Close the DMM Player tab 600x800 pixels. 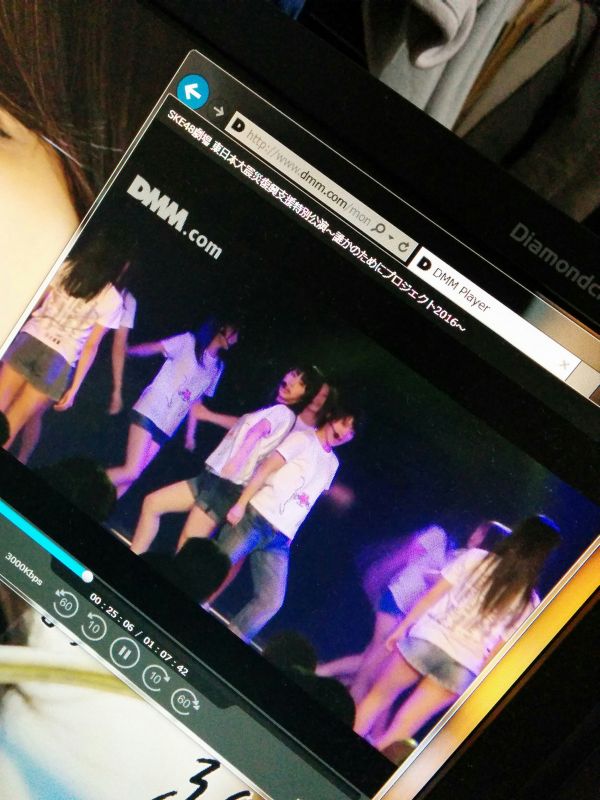coord(564,365)
